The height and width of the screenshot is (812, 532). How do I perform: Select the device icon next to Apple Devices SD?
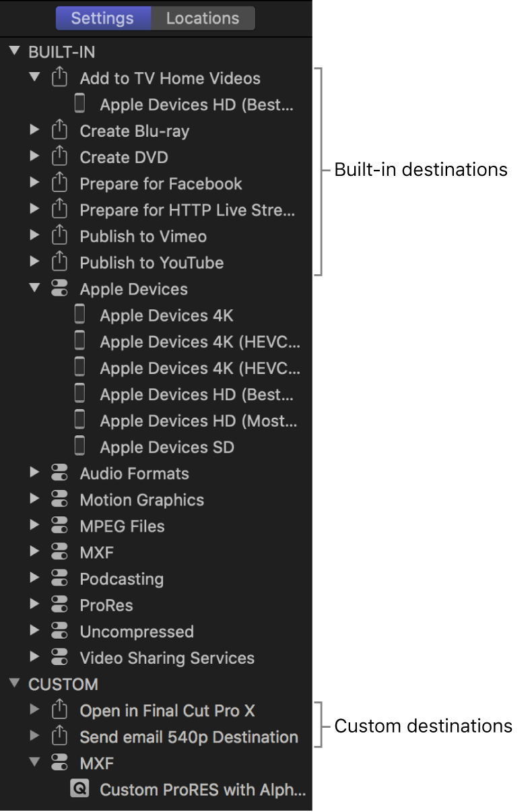[x=79, y=447]
